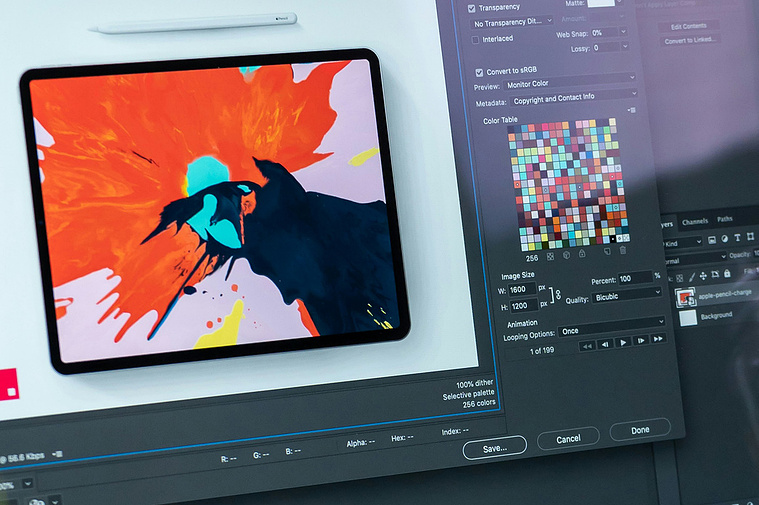Viewport: 759px width, 505px height.
Task: Filter layers by pixel layers icon
Action: click(x=712, y=240)
